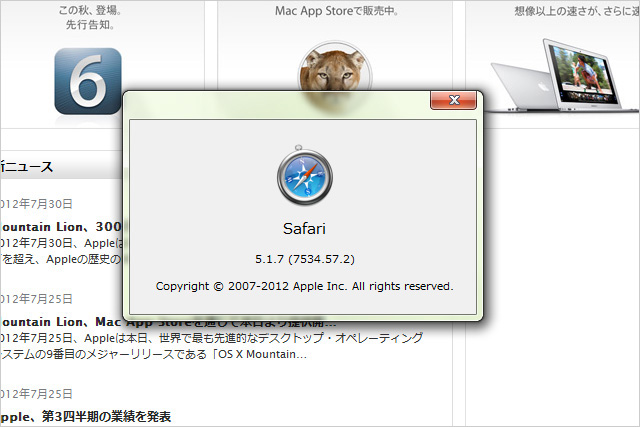
Task: Open the MacBook Air image on the webpage
Action: pyautogui.click(x=563, y=76)
